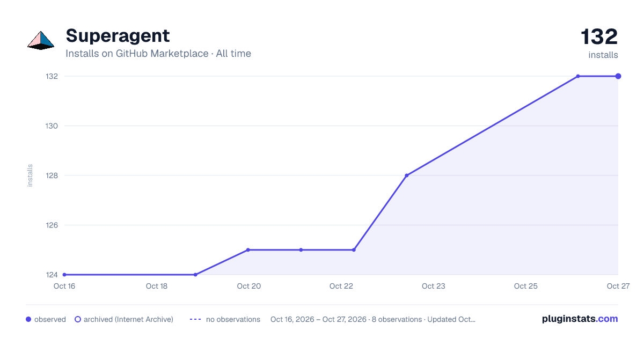Click the 'observed' legend label
This screenshot has height=338, width=644.
(50, 319)
